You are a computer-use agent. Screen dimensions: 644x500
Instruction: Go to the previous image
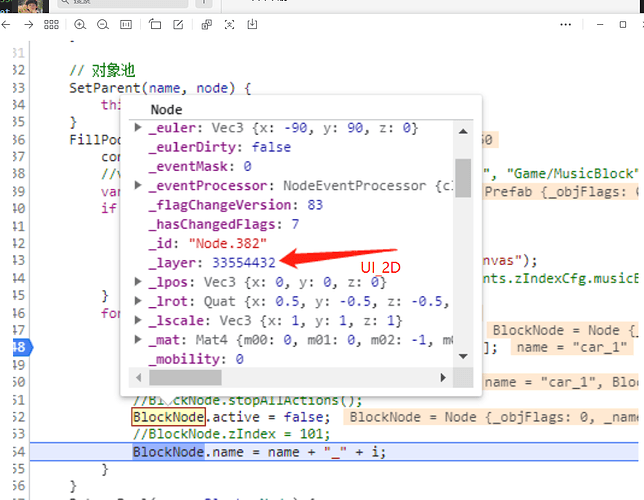[6, 25]
